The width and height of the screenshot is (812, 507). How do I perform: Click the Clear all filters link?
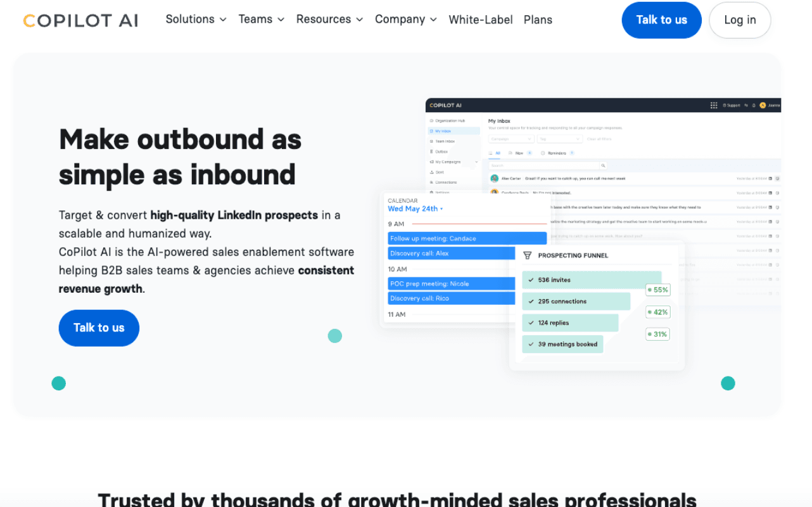click(x=599, y=139)
